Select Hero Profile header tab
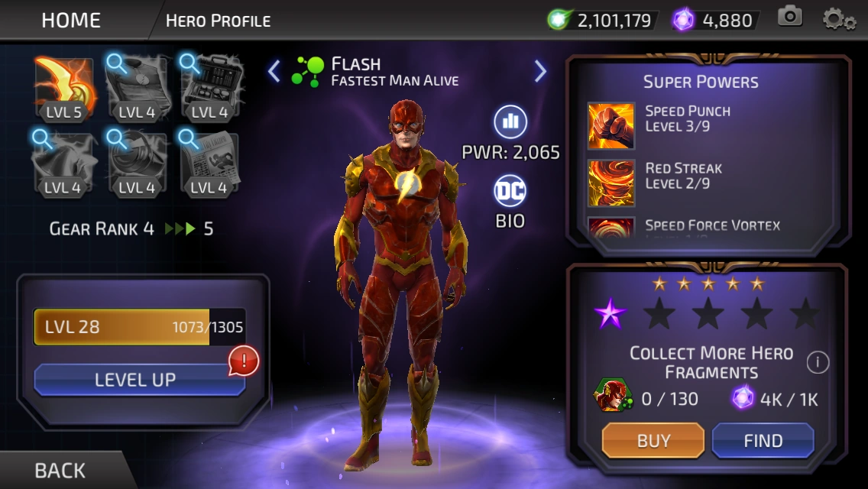868x489 pixels. click(x=218, y=21)
